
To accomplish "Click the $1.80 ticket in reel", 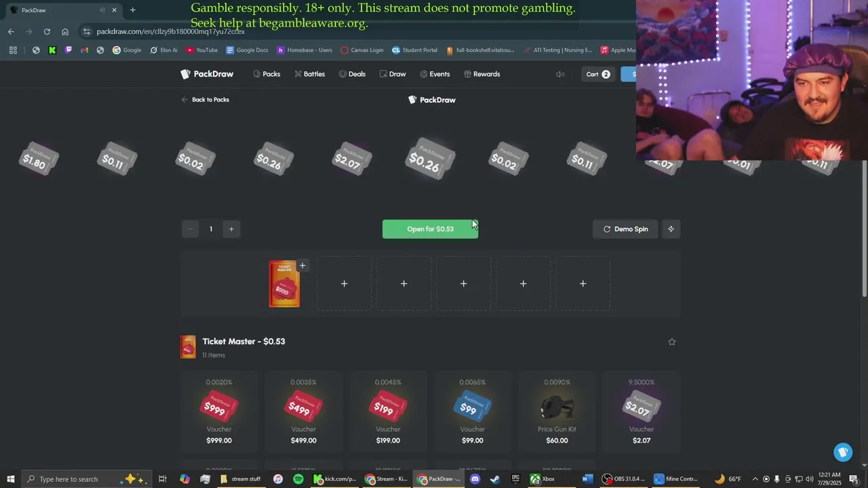I will (38, 159).
